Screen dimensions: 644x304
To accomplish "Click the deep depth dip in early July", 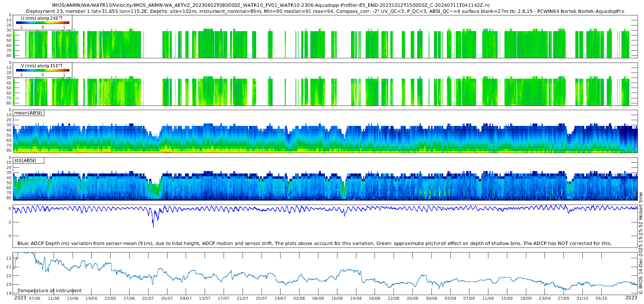I will coord(153,225).
